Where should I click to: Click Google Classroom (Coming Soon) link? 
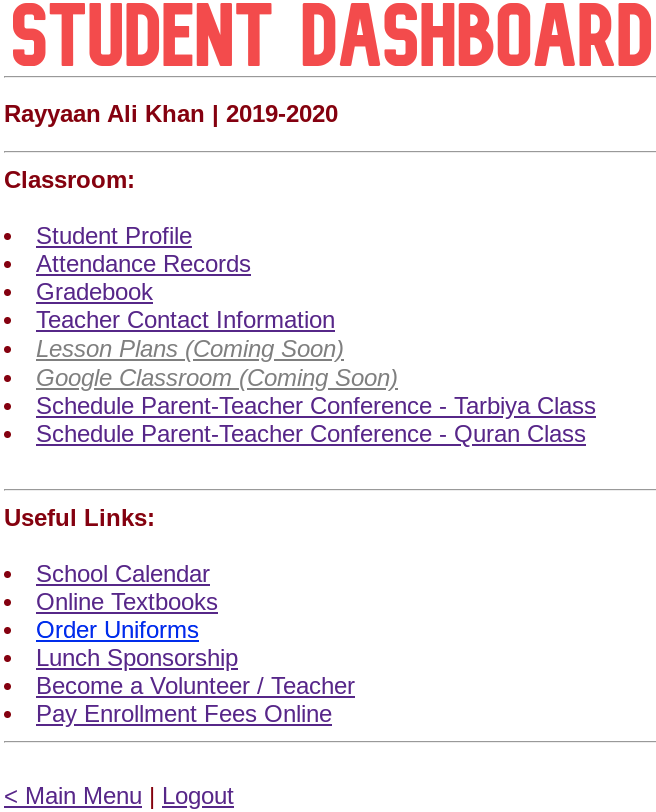216,378
